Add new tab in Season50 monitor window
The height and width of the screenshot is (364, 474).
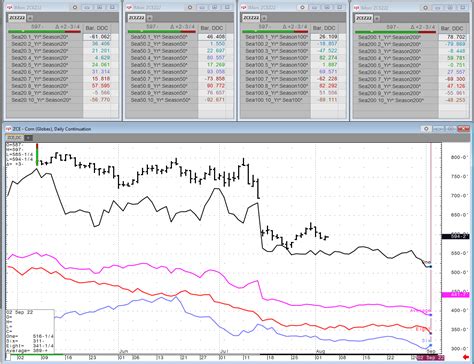(150, 18)
